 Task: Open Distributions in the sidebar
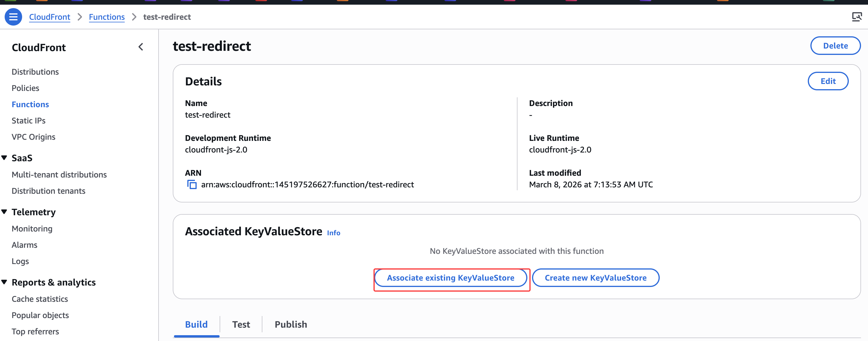coord(35,72)
